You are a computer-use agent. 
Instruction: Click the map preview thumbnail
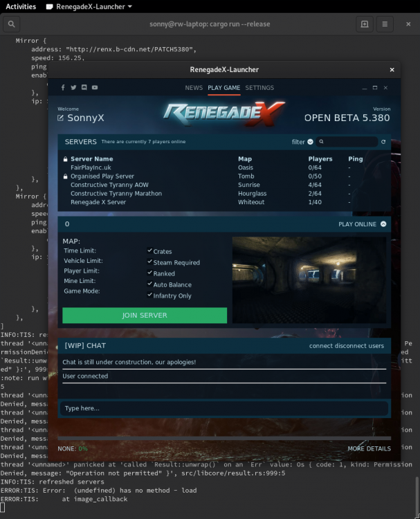tap(309, 280)
